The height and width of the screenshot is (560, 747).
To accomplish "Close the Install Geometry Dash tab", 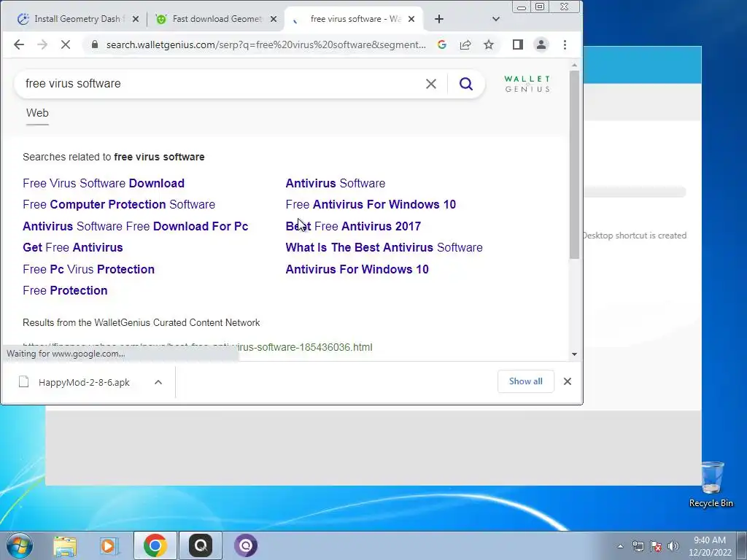I will point(135,19).
